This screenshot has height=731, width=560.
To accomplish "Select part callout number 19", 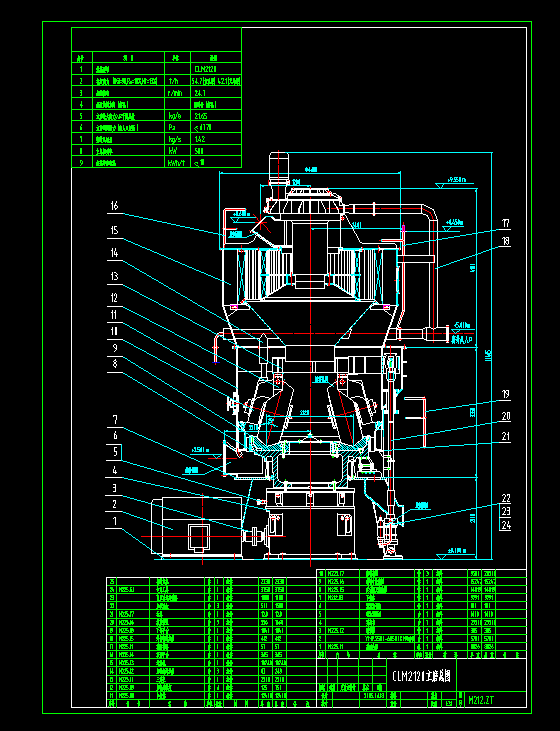I will pyautogui.click(x=506, y=394).
